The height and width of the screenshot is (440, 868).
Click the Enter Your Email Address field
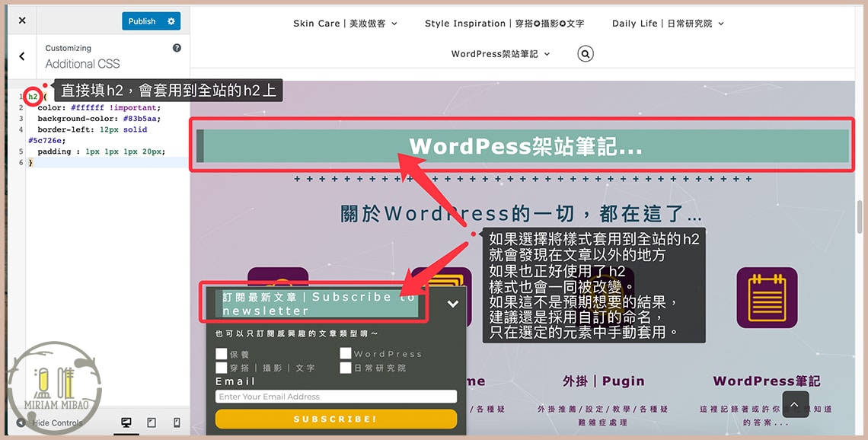[x=336, y=397]
